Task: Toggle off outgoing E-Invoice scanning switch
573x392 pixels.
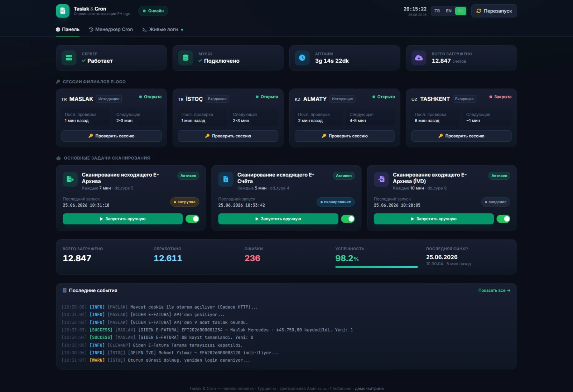Action: (348, 219)
